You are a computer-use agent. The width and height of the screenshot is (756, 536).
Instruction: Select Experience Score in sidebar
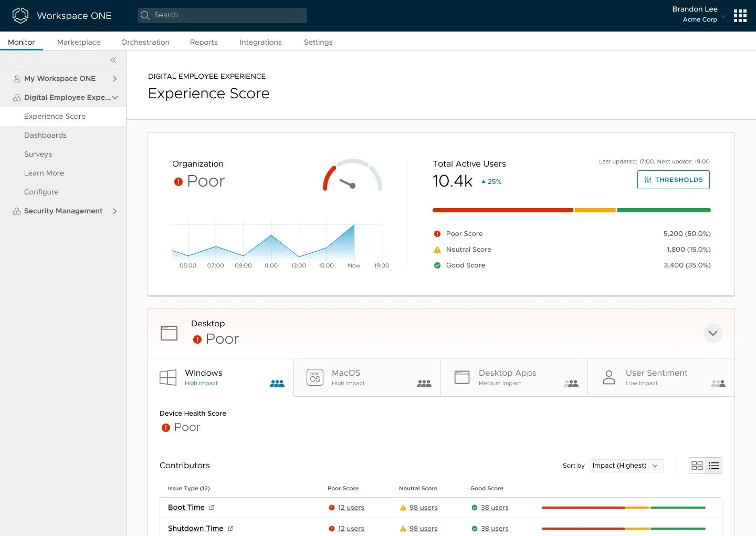point(63,117)
